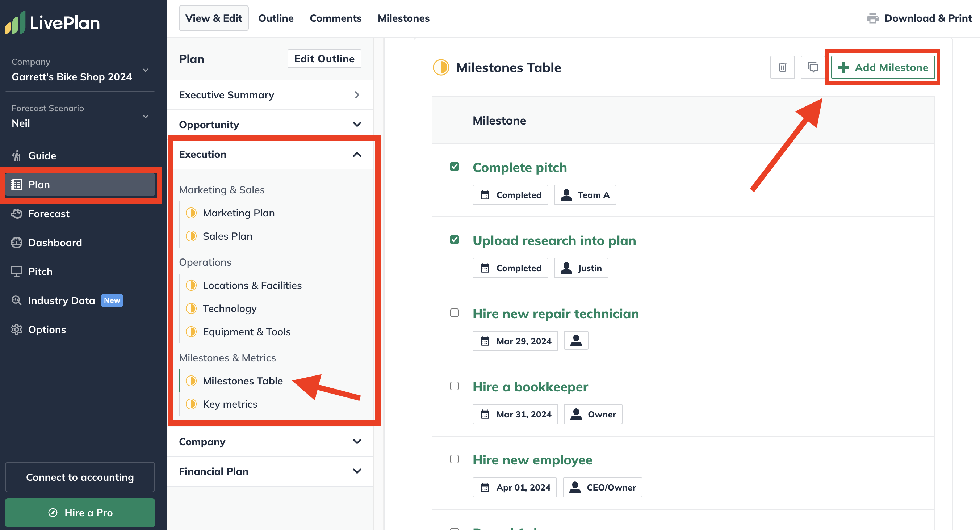Image resolution: width=980 pixels, height=530 pixels.
Task: Open the Complete pitch milestone
Action: tap(519, 167)
